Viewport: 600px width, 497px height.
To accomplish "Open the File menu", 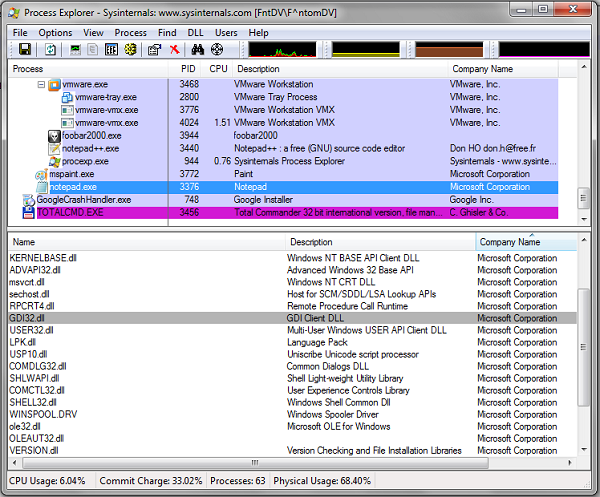I will click(20, 33).
